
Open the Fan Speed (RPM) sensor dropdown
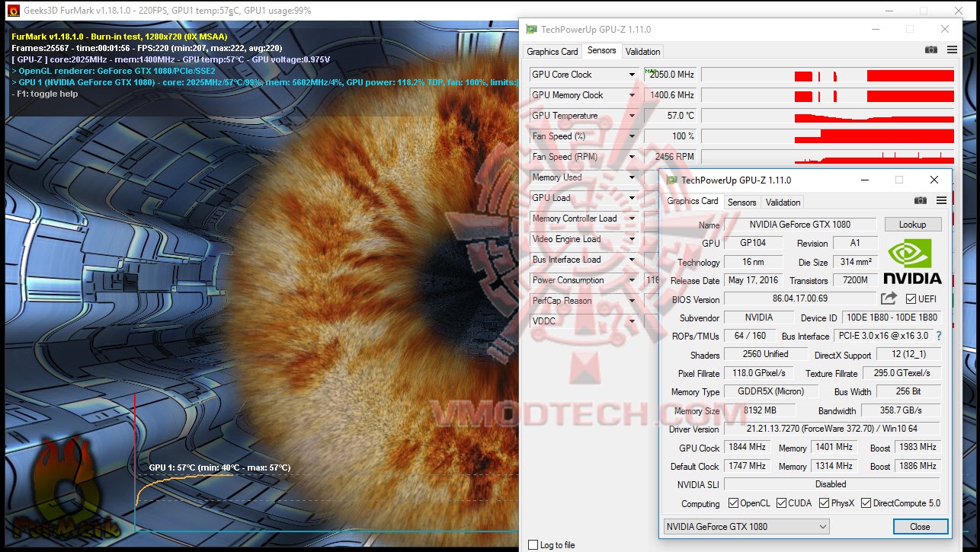[x=632, y=157]
